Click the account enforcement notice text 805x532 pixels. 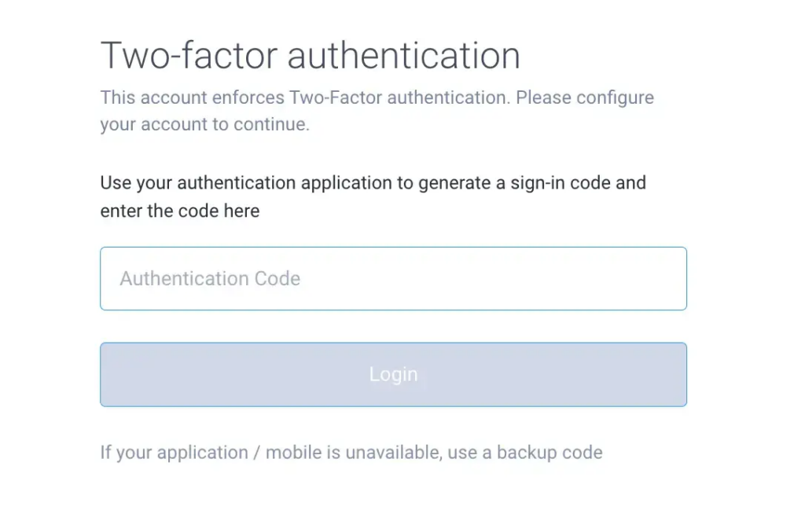[x=377, y=110]
